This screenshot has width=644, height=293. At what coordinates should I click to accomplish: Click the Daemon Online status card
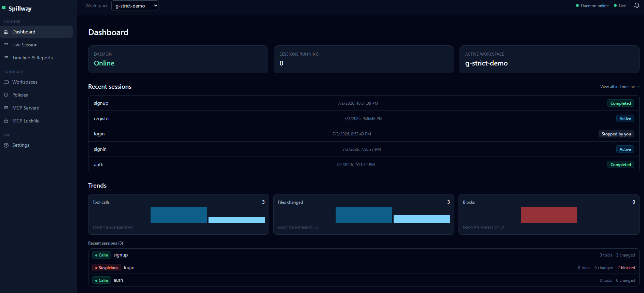coord(178,59)
